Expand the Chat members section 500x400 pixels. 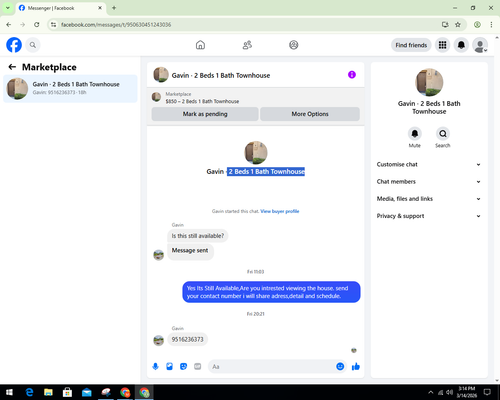point(429,182)
